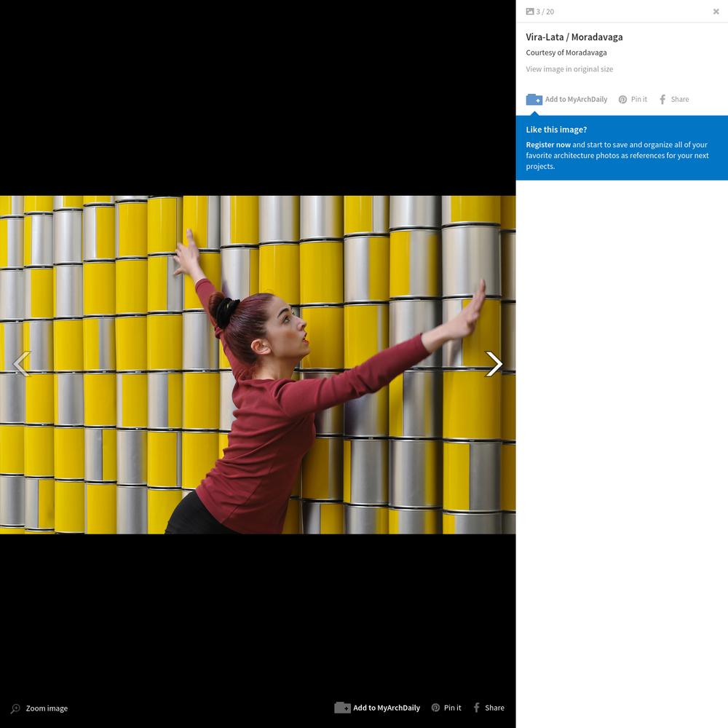Click the image counter icon near 3 / 20
Image resolution: width=728 pixels, height=728 pixels.
pyautogui.click(x=530, y=12)
